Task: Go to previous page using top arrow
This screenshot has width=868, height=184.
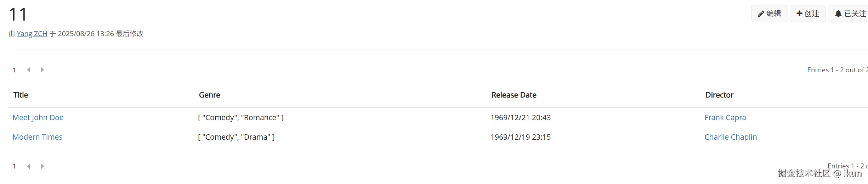Action: coord(29,70)
